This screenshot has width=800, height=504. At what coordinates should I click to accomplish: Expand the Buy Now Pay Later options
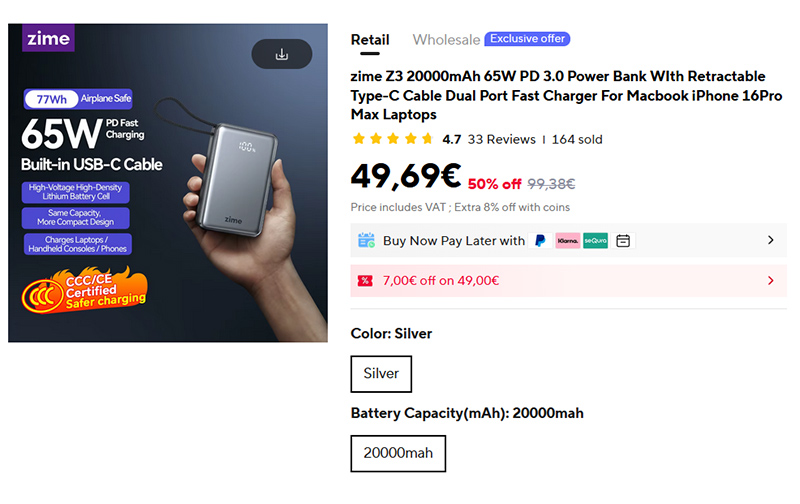770,241
